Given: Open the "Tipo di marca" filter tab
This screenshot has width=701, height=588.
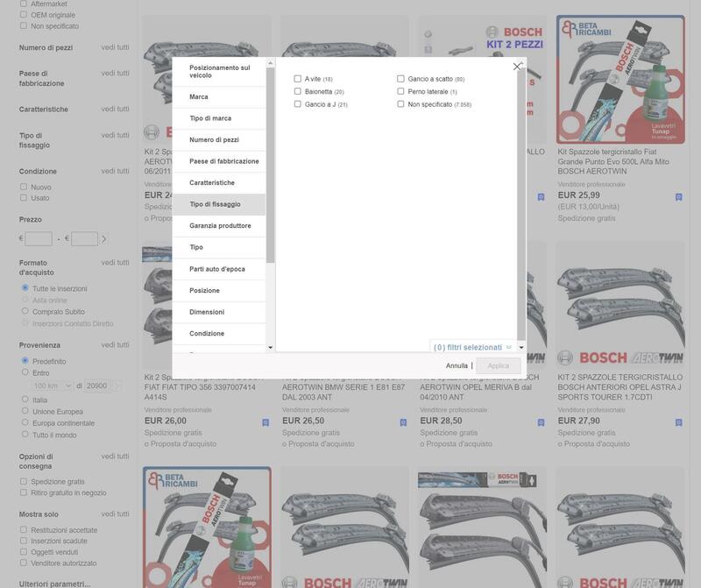Looking at the screenshot, I should 219,118.
